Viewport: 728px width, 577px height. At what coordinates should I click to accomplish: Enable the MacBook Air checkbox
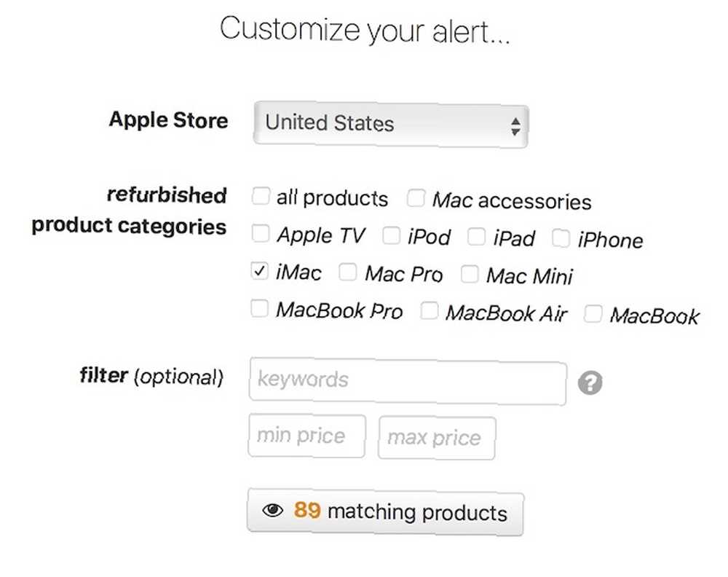tap(429, 311)
